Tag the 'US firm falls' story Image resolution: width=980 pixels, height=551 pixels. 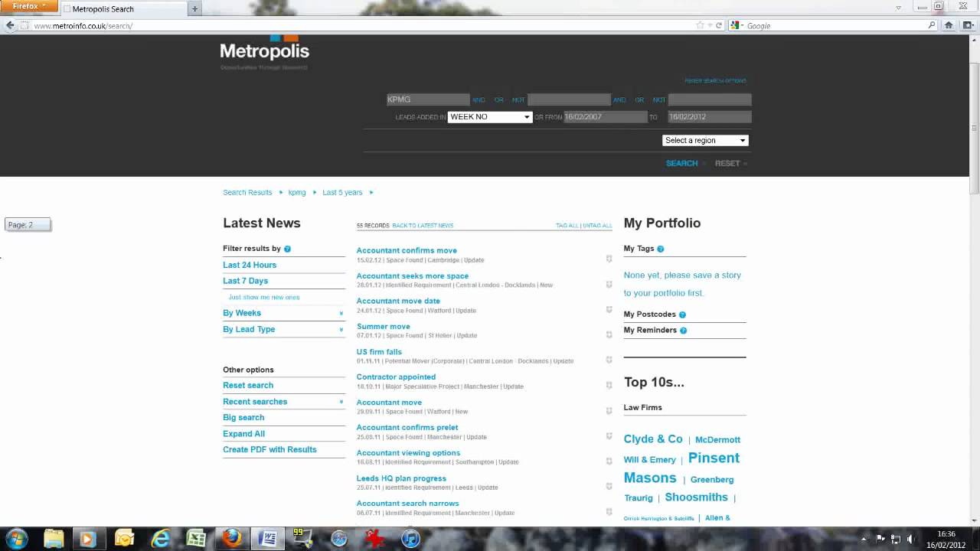coord(609,360)
